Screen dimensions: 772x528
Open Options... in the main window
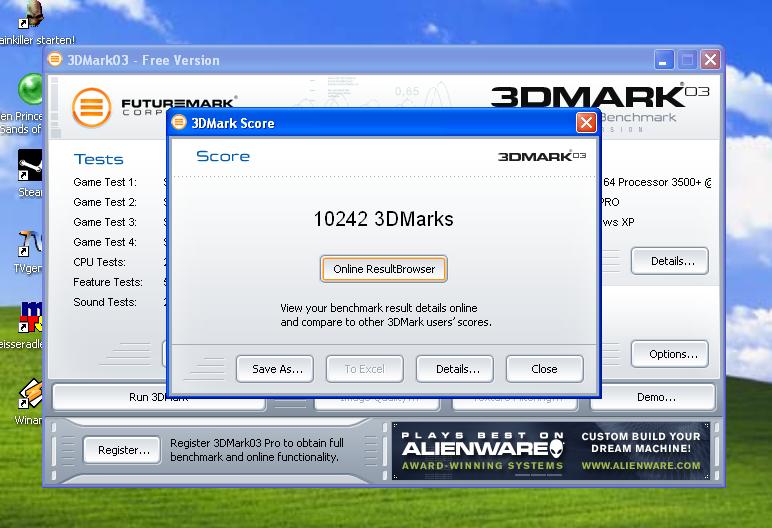click(x=670, y=354)
